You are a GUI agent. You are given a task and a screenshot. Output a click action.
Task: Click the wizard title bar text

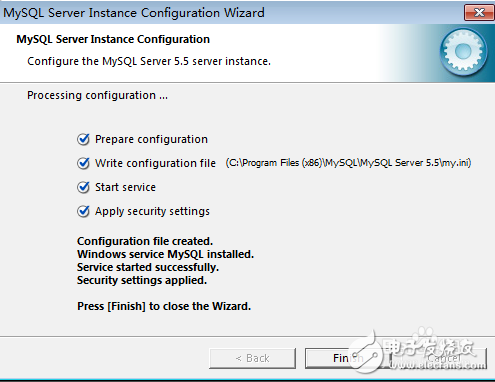134,13
